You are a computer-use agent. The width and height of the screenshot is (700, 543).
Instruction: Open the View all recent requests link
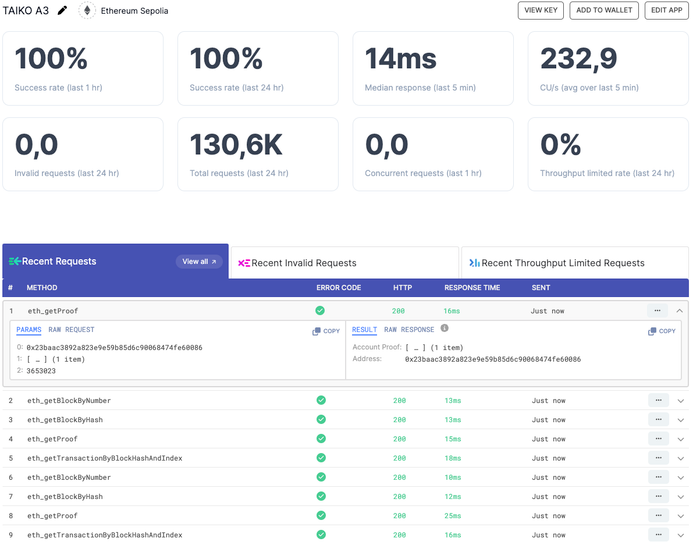click(199, 261)
